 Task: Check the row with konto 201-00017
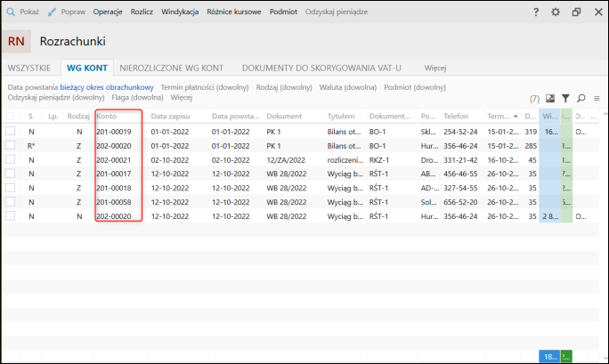11,174
